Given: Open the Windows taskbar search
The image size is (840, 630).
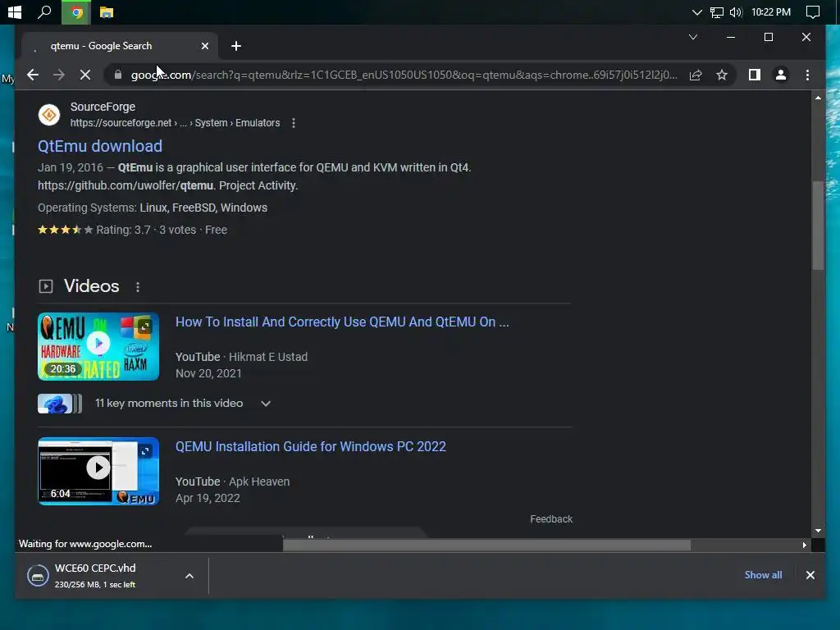Looking at the screenshot, I should [x=44, y=11].
